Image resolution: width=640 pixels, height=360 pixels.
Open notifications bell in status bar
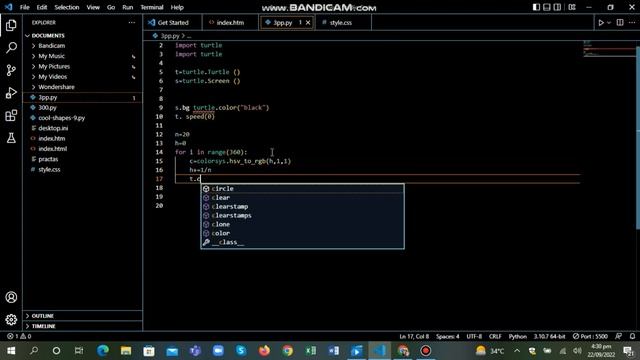632,336
